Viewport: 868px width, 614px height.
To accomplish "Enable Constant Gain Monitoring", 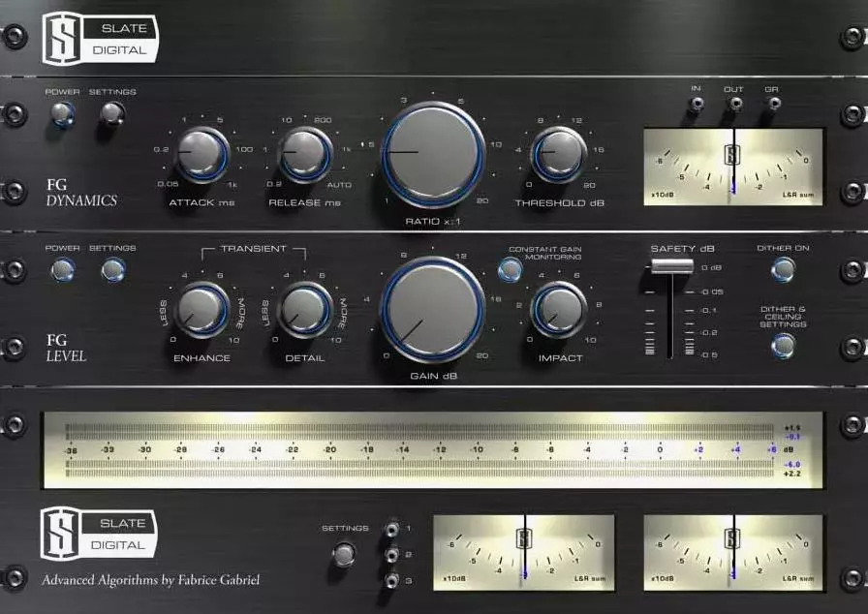I will point(505,269).
